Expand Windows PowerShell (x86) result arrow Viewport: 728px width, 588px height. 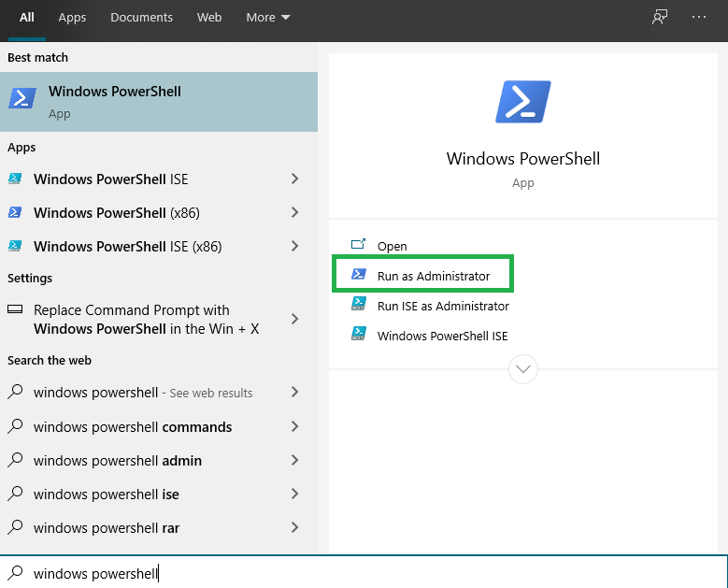pyautogui.click(x=294, y=212)
